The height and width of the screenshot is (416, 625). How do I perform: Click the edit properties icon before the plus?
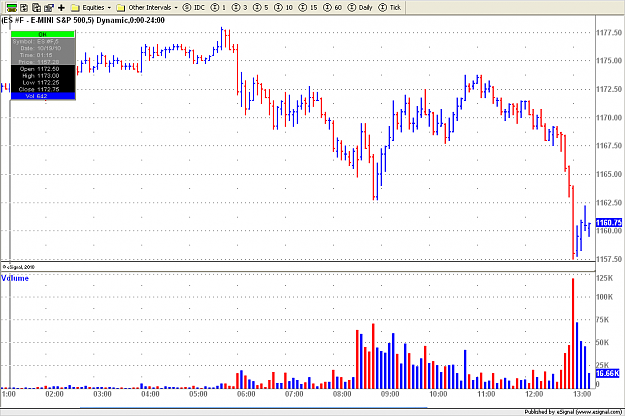(x=49, y=7)
